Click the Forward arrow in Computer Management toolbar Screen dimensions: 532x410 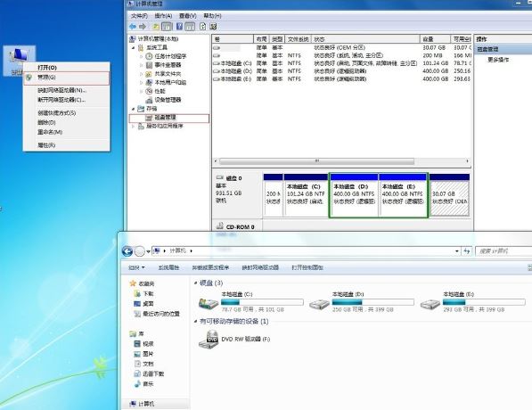pos(143,27)
